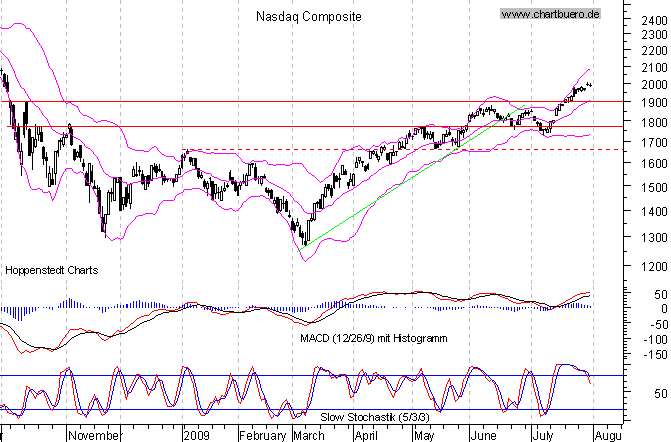Click the Slow Stochastik (5/3/3) label
Viewport: 671px width, 442px height.
tap(374, 417)
